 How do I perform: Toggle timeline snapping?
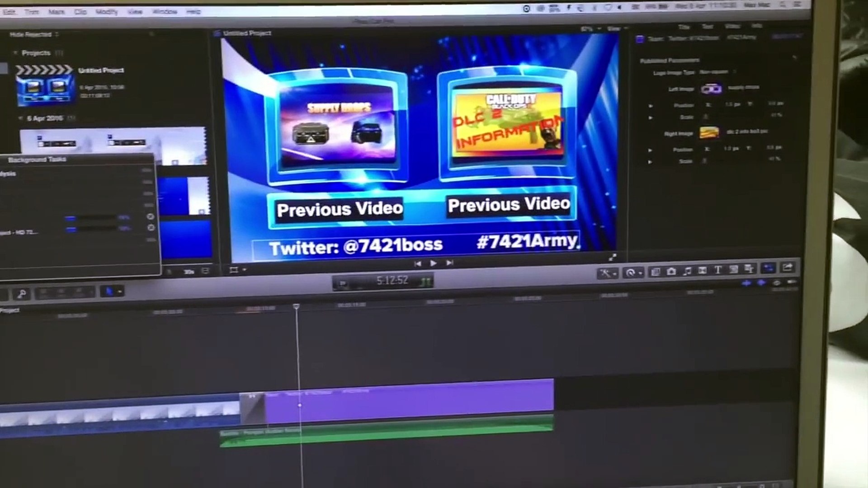pos(792,282)
